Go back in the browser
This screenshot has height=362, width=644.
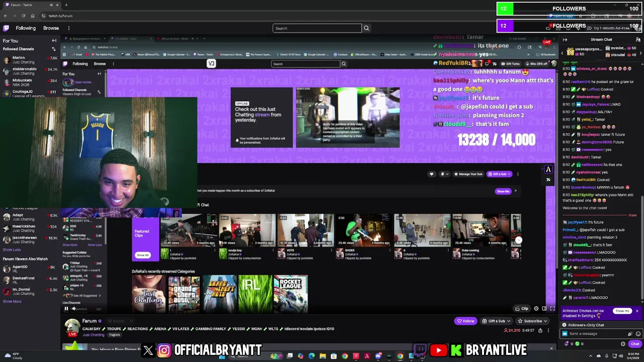click(6, 16)
